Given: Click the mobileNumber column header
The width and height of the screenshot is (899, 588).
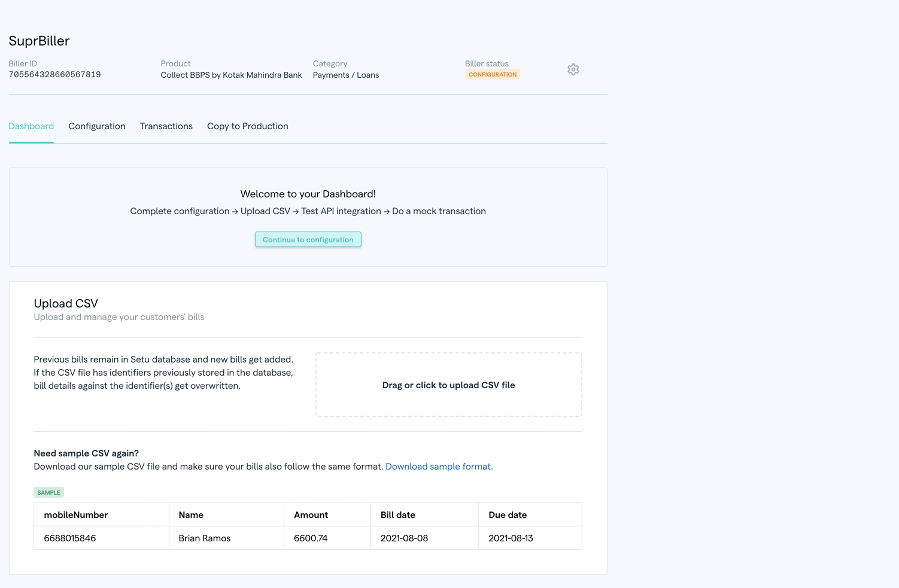Looking at the screenshot, I should [x=75, y=514].
